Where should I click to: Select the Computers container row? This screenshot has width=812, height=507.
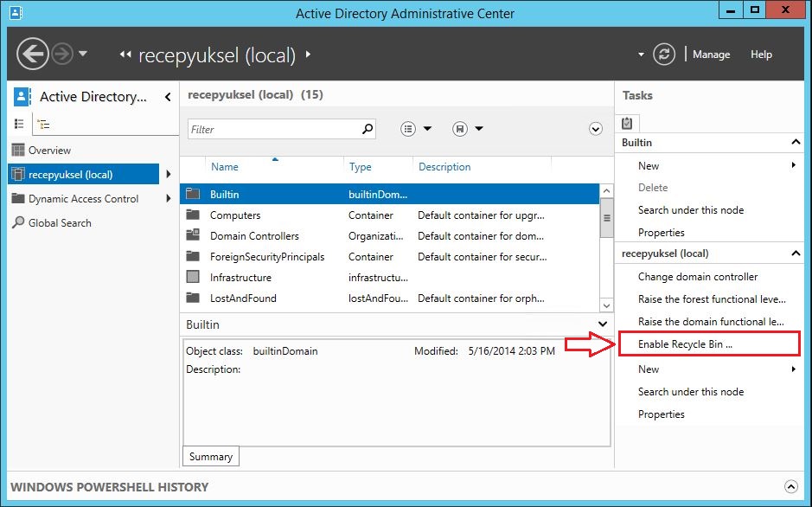point(389,215)
